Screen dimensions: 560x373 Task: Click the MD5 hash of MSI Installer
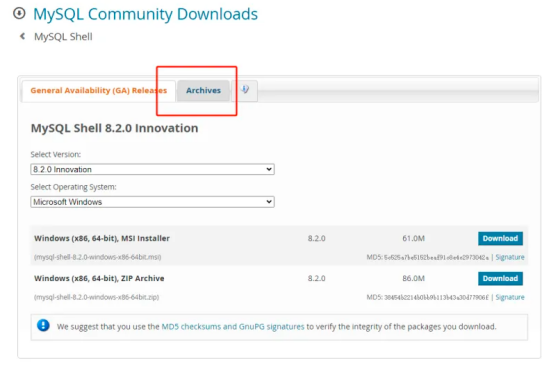[436, 257]
